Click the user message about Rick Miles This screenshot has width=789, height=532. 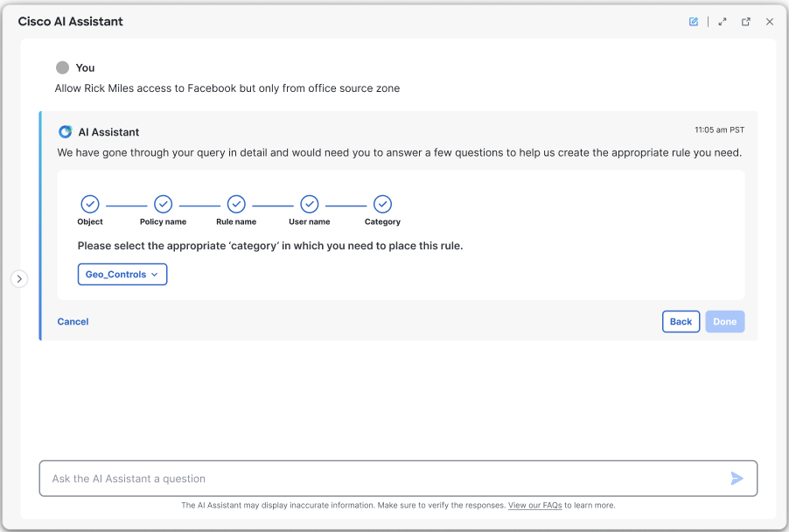click(227, 88)
